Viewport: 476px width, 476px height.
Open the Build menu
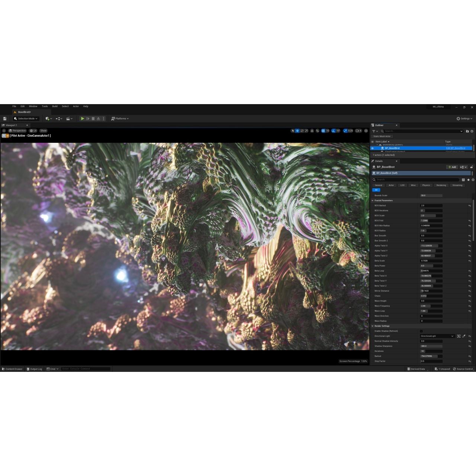[55, 106]
